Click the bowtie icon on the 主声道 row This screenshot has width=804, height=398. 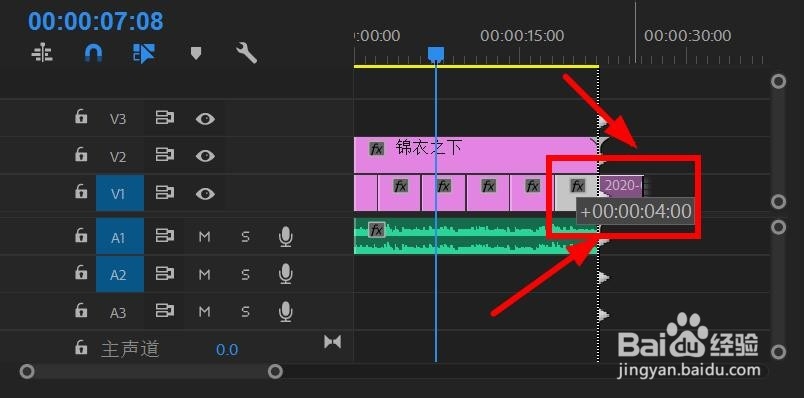(332, 342)
